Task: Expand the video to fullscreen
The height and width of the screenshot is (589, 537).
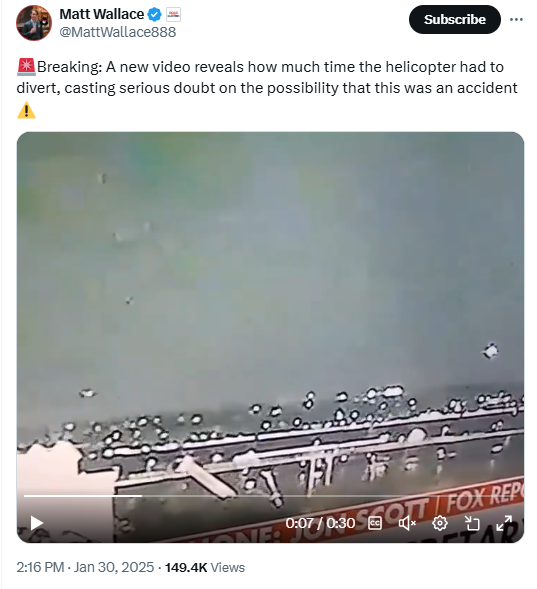Action: coord(504,523)
